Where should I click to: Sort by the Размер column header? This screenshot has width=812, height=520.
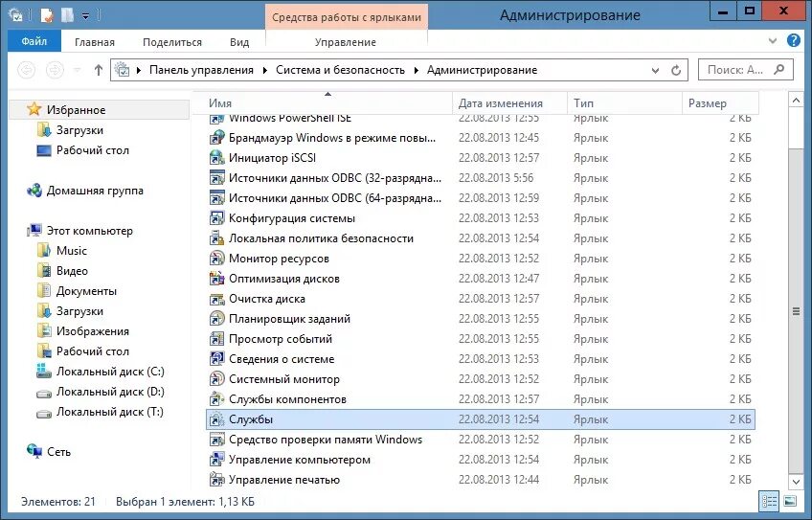721,103
